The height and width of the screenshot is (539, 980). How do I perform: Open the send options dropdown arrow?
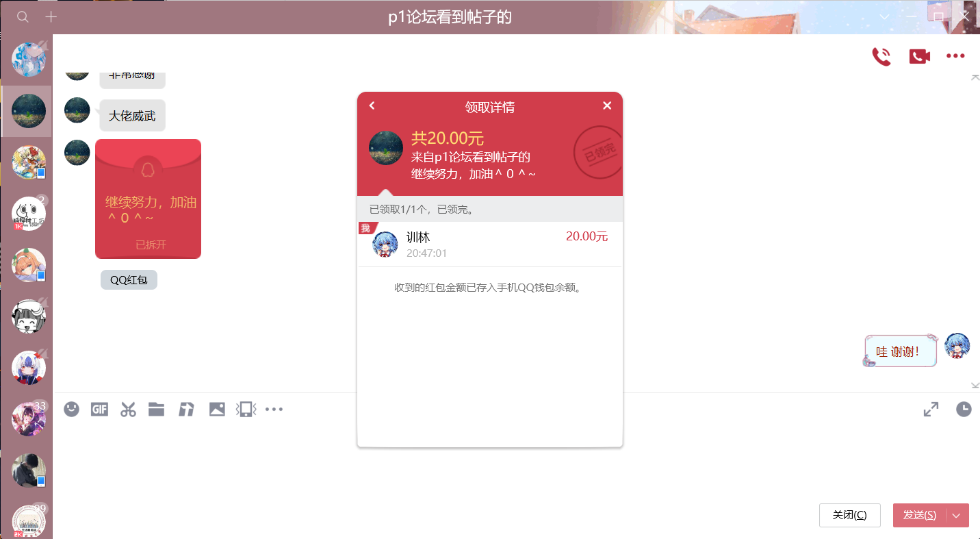click(x=957, y=516)
